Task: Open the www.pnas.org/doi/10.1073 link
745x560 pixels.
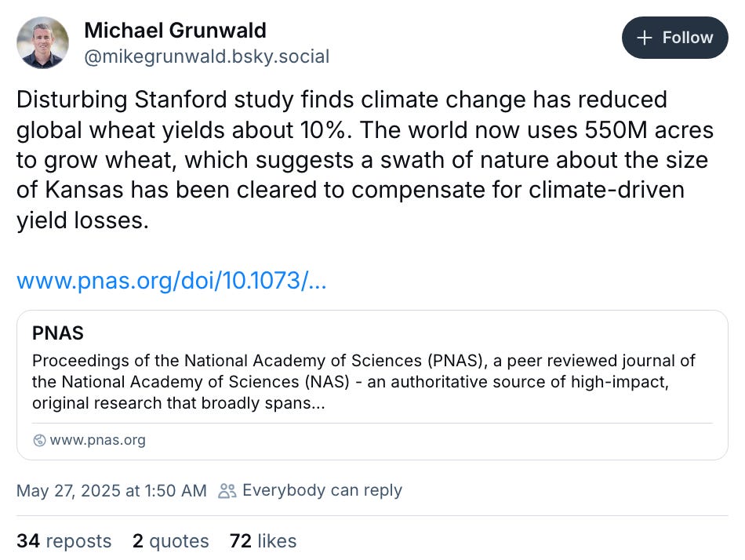Action: point(171,280)
